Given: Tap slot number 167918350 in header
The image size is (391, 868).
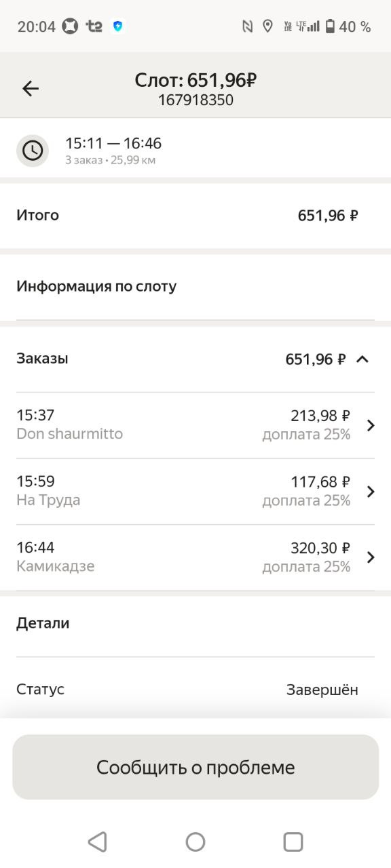Looking at the screenshot, I should click(195, 100).
